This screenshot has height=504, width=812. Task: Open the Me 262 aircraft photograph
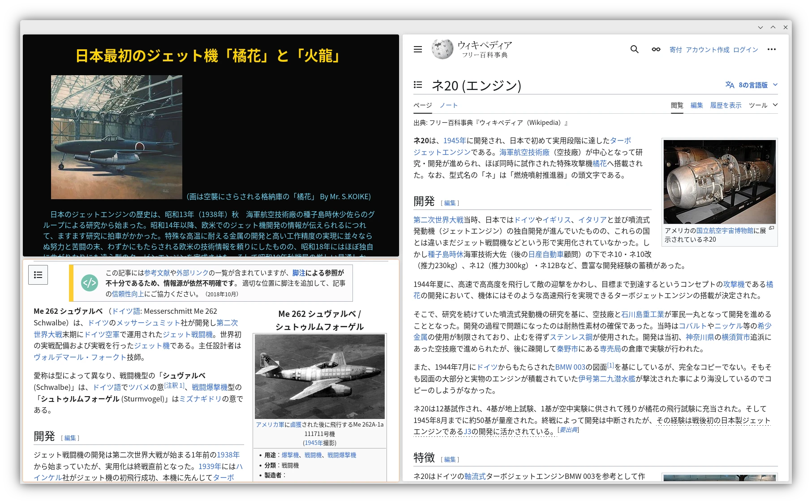pyautogui.click(x=320, y=376)
